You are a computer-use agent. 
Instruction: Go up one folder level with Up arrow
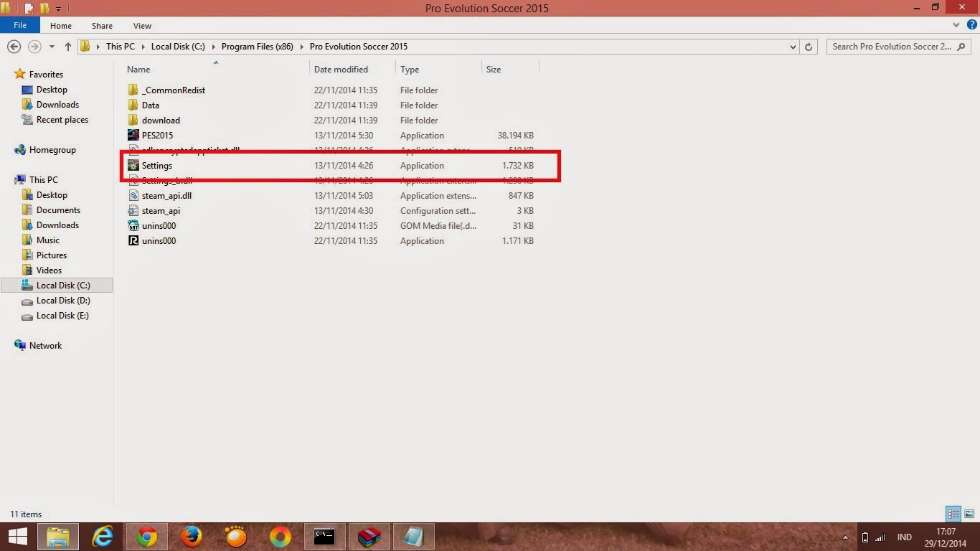point(68,47)
